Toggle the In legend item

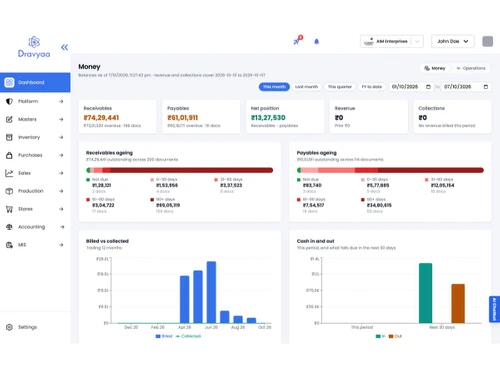coord(381,336)
